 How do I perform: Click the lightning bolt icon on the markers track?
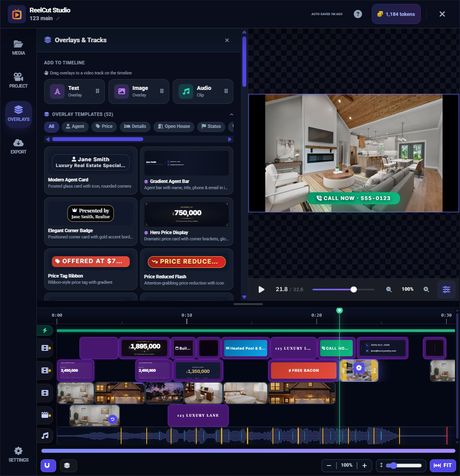click(x=45, y=330)
